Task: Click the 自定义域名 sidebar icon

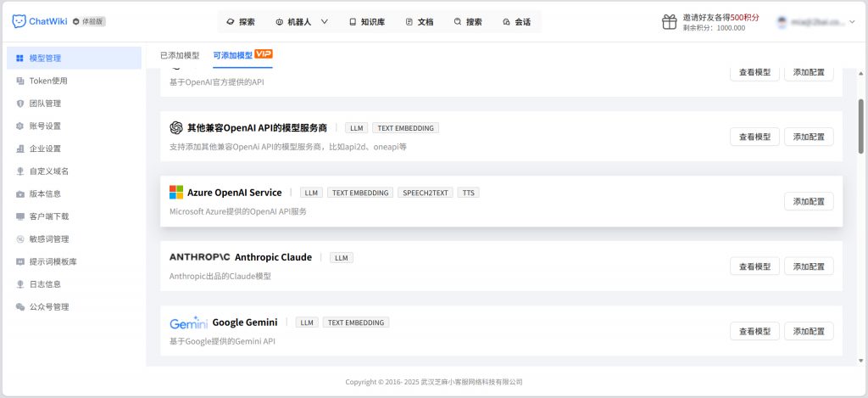Action: click(20, 171)
